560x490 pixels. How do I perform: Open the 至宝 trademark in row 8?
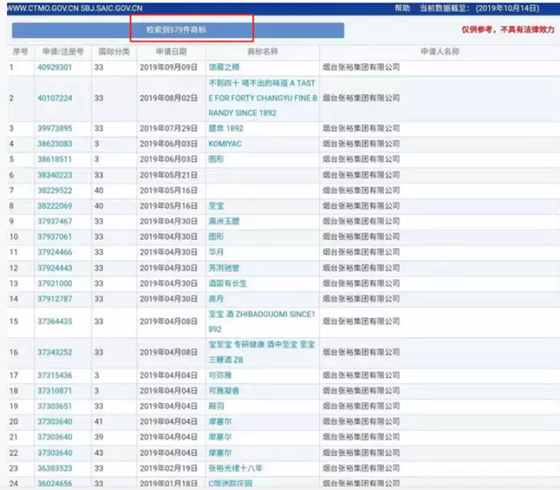[216, 206]
